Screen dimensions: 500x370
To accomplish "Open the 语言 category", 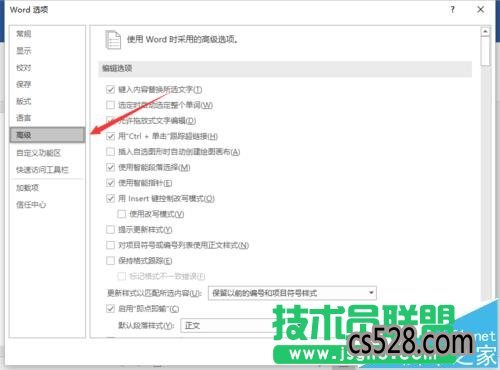I will pos(24,118).
